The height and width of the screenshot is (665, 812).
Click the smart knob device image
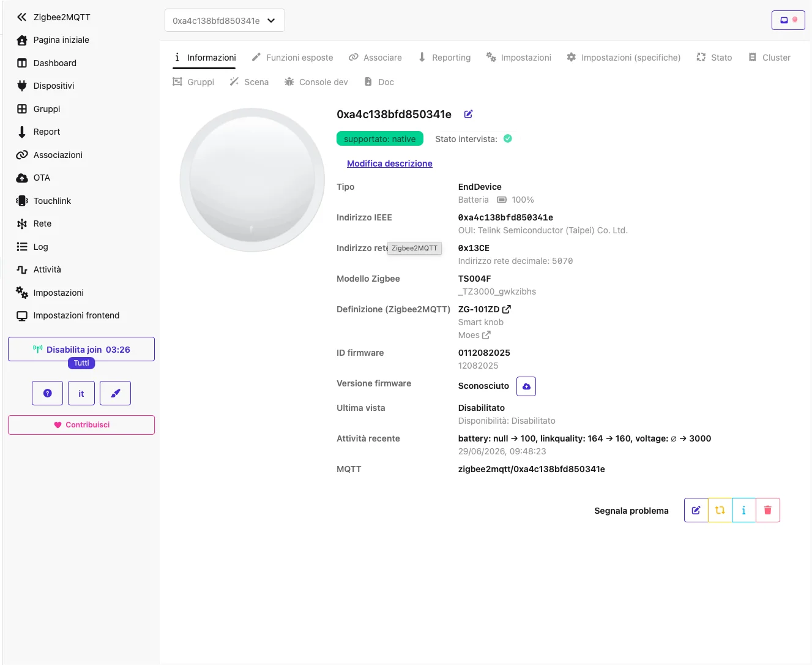coord(252,180)
